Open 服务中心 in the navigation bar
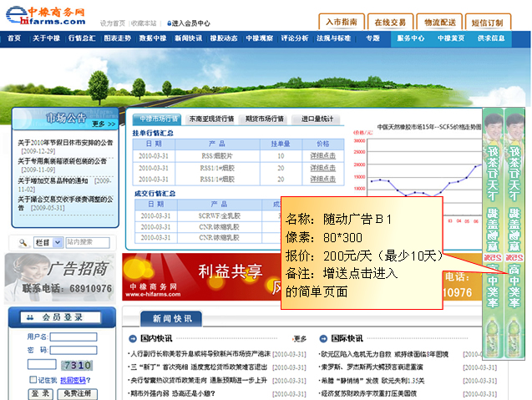The image size is (532, 400). tap(411, 38)
